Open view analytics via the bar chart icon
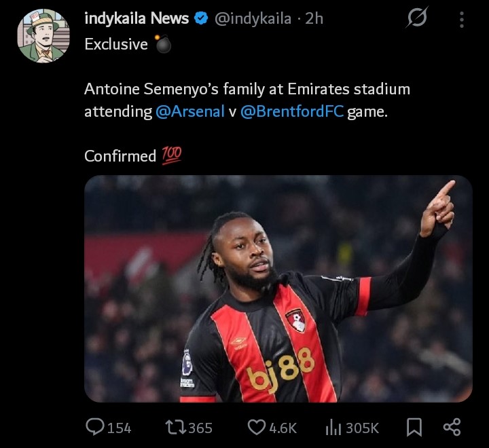The width and height of the screenshot is (489, 448). pos(333,427)
